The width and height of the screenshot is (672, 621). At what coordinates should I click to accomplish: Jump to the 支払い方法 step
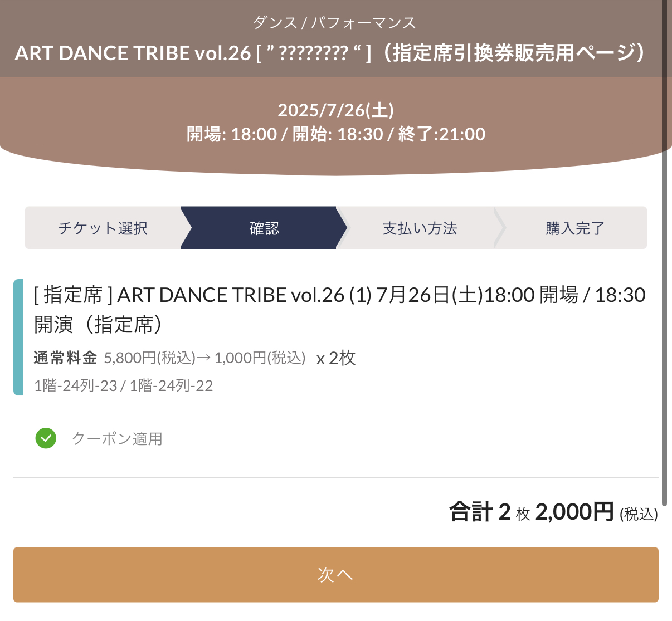pyautogui.click(x=420, y=228)
